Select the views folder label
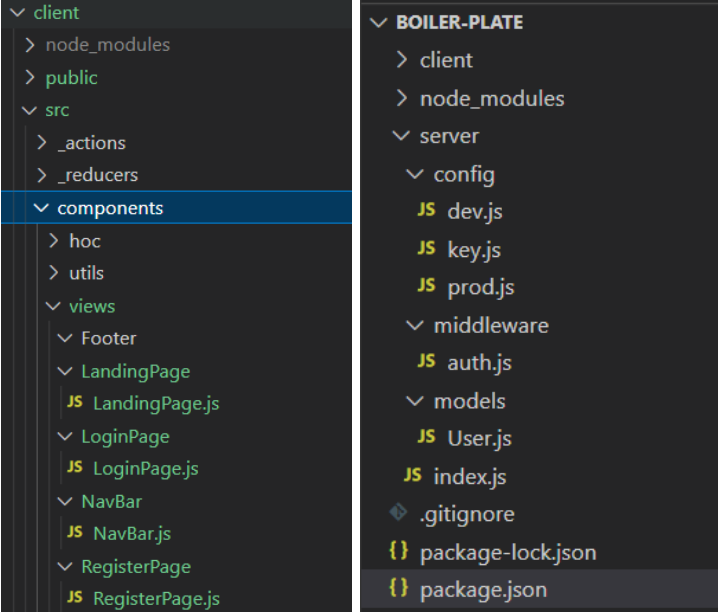This screenshot has height=614, width=720. click(92, 306)
